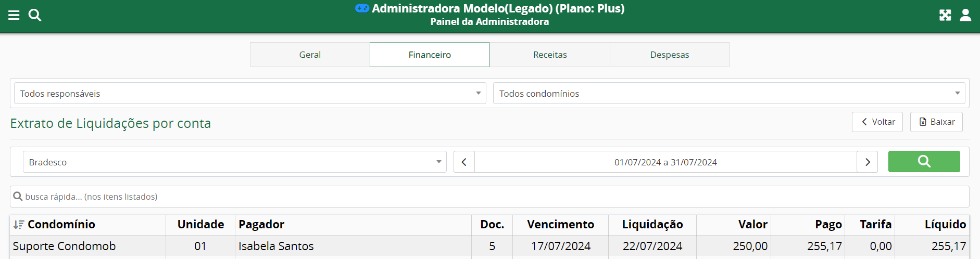Viewport: 980px width, 259px height.
Task: Click the date range field
Action: [x=665, y=162]
